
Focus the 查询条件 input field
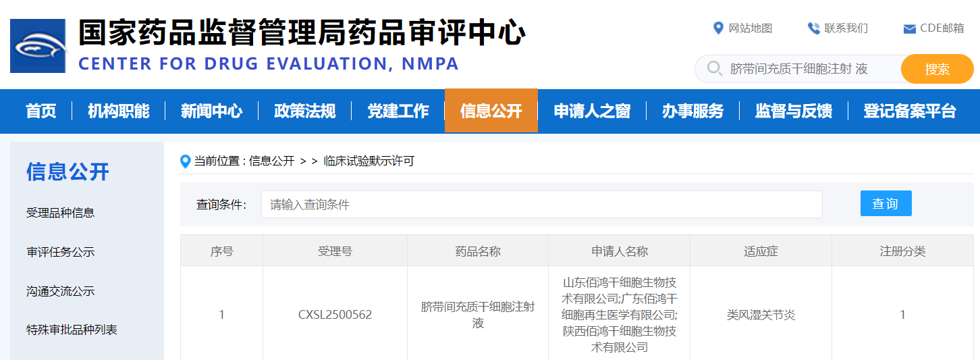click(x=541, y=205)
